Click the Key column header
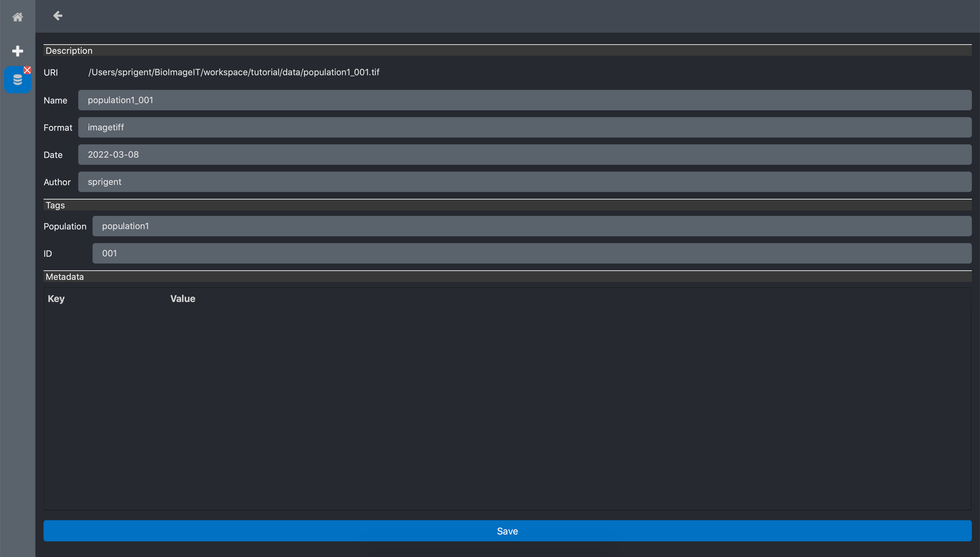 pyautogui.click(x=56, y=299)
